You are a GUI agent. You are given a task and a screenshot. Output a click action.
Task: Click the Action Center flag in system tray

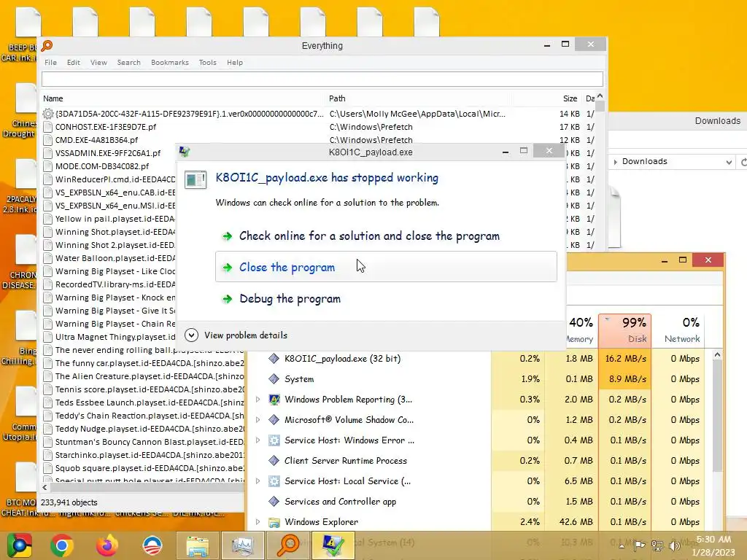pos(639,545)
